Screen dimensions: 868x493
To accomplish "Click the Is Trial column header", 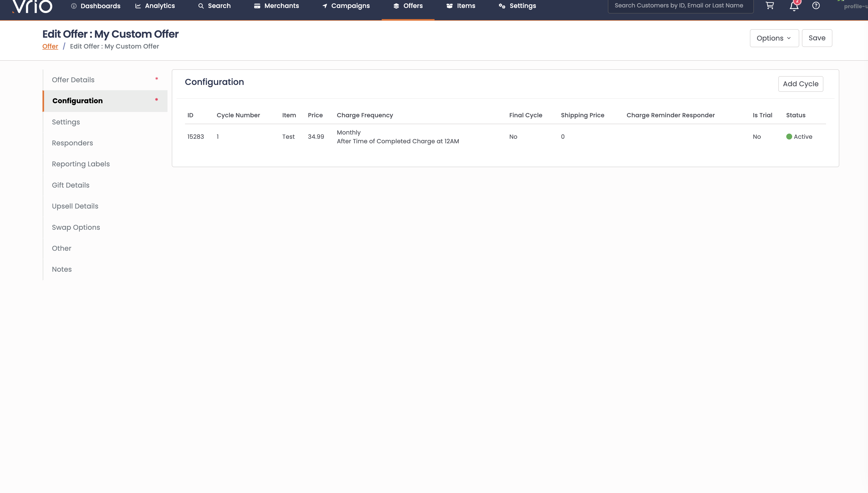I will [x=762, y=115].
